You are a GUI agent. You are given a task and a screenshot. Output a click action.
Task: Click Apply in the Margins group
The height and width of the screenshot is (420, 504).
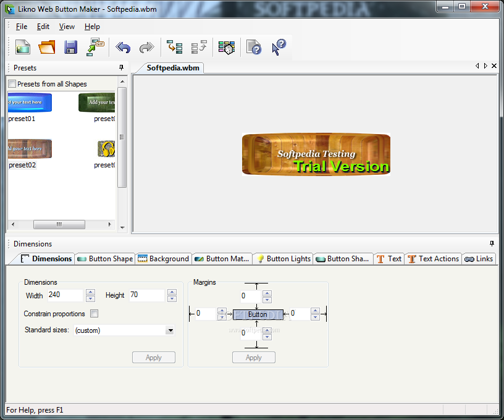pos(254,358)
